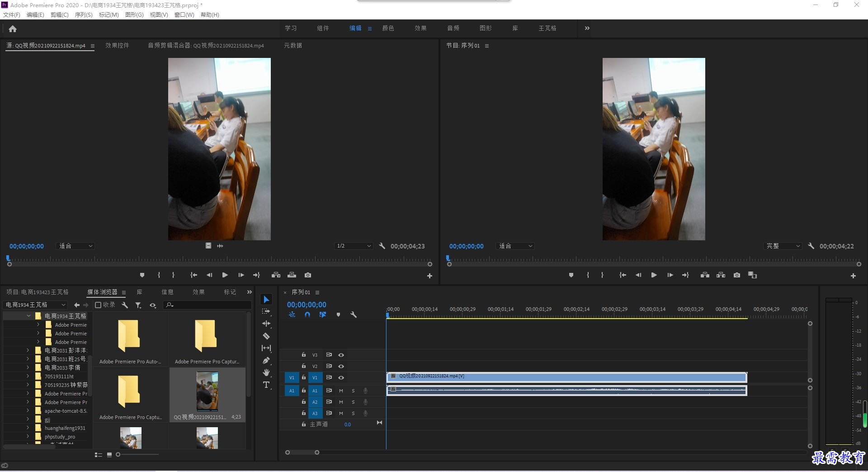The width and height of the screenshot is (868, 472).
Task: Open 窗口(W) menu
Action: (x=184, y=15)
